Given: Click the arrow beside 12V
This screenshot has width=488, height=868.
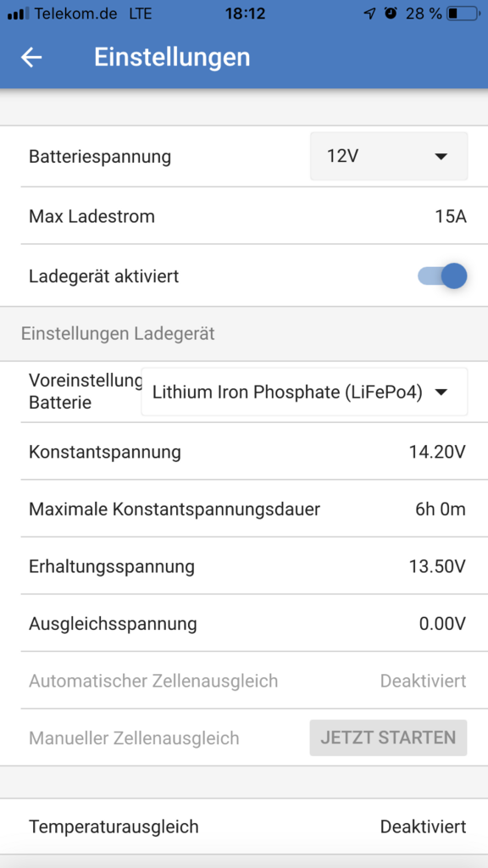Looking at the screenshot, I should [x=441, y=157].
